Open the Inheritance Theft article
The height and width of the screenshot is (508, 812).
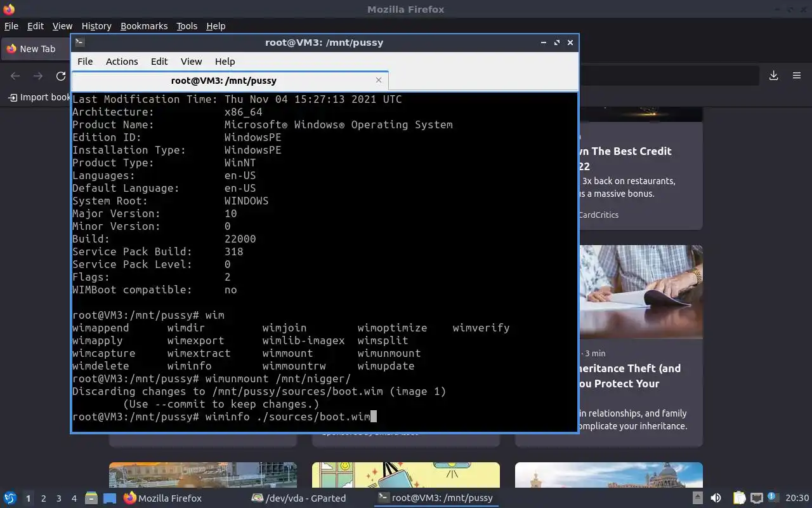[629, 376]
